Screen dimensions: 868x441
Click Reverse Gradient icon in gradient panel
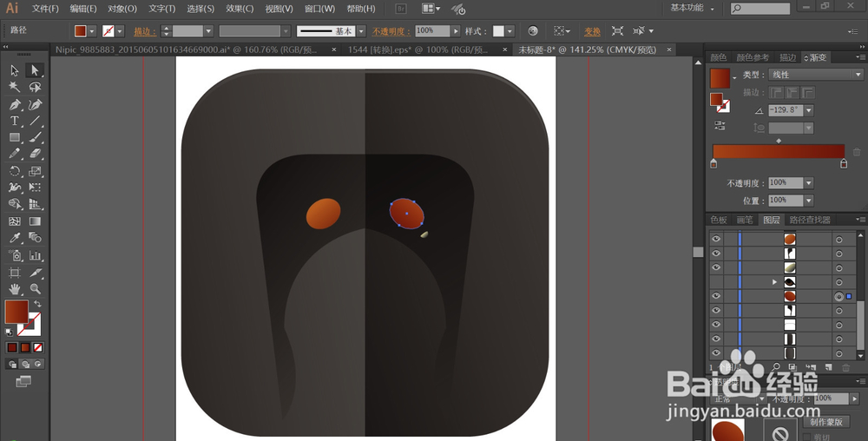point(719,125)
